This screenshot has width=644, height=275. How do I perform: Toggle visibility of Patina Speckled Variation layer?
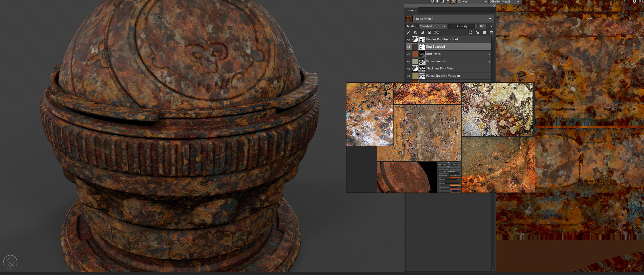coord(409,76)
